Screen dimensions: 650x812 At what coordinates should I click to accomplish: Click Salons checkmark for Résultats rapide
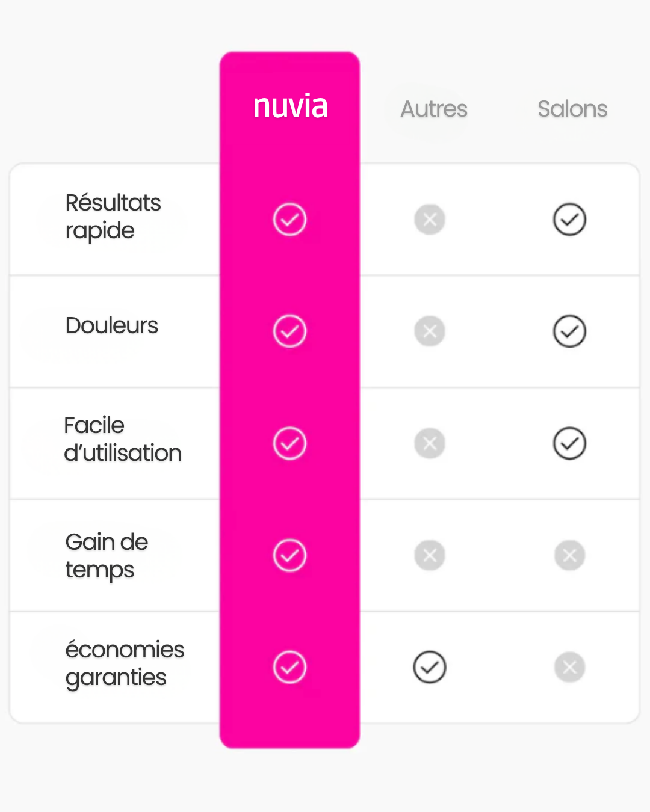coord(569,220)
